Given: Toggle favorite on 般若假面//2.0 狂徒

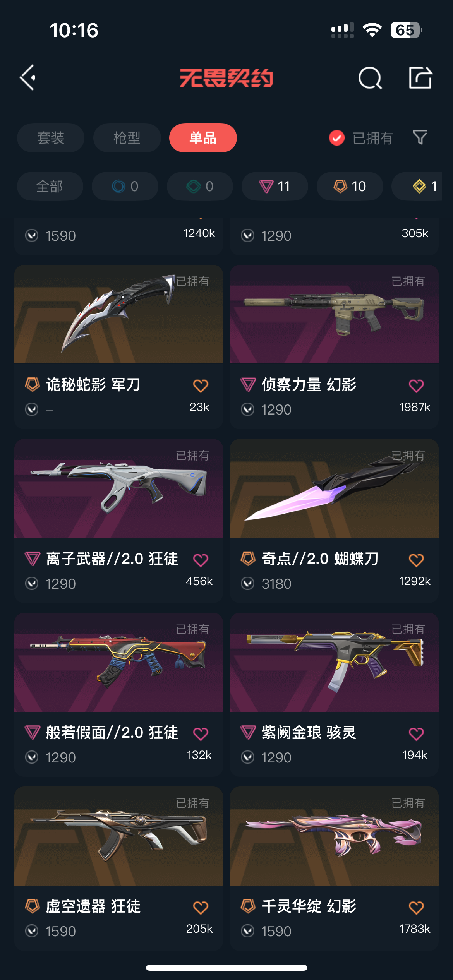Looking at the screenshot, I should tap(201, 733).
